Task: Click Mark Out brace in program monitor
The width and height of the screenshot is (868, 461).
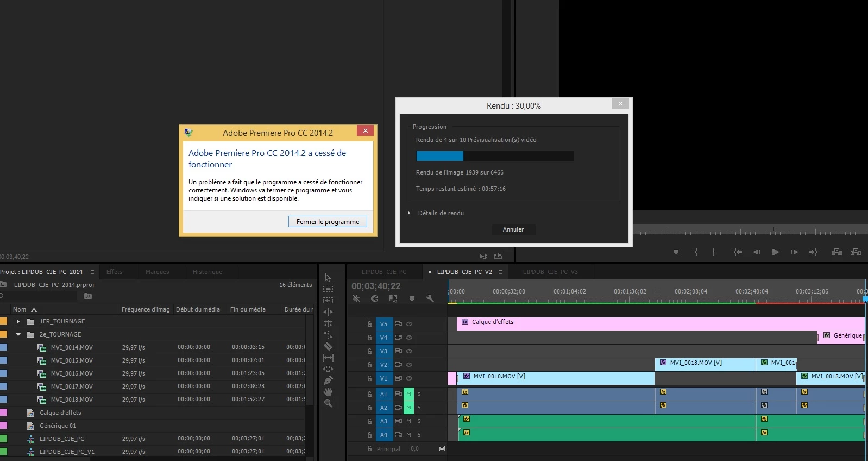Action: tap(713, 252)
